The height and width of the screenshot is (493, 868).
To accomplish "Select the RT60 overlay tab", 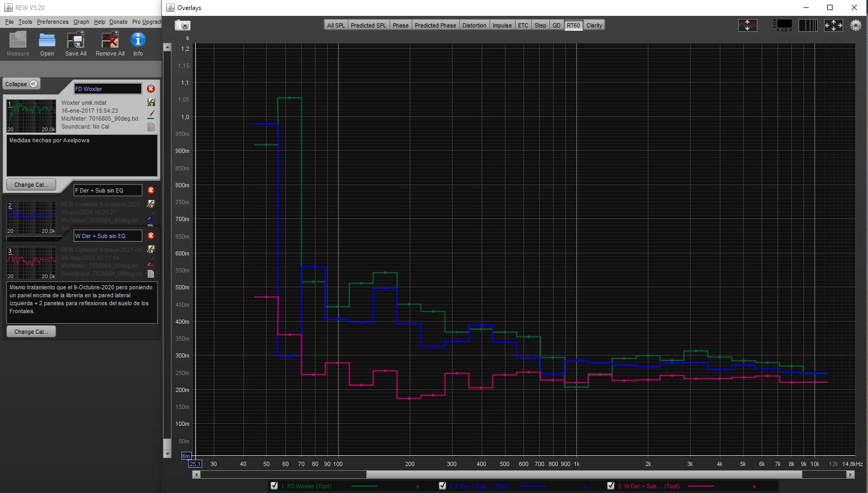I will pos(573,25).
